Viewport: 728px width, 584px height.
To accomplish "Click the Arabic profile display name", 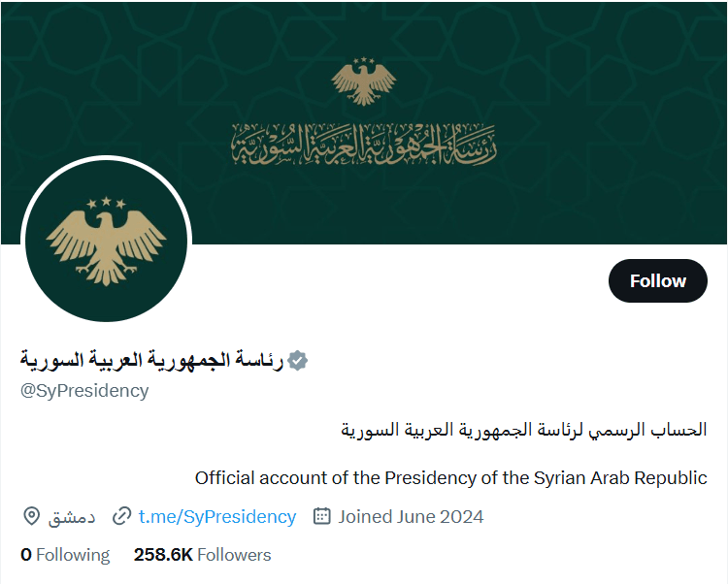I will pyautogui.click(x=151, y=360).
